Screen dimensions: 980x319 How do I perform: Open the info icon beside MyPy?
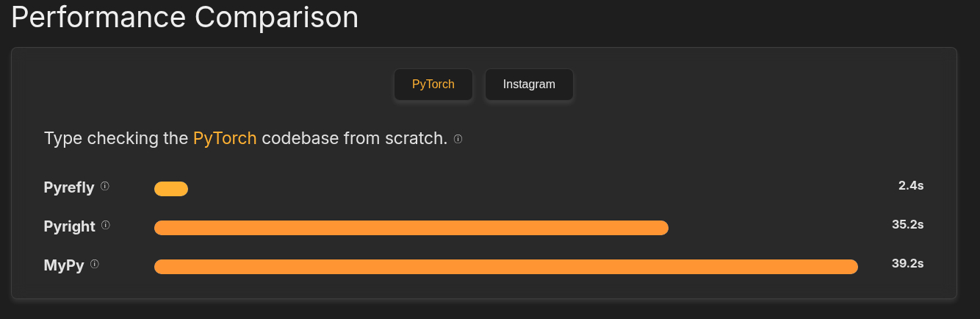(95, 264)
